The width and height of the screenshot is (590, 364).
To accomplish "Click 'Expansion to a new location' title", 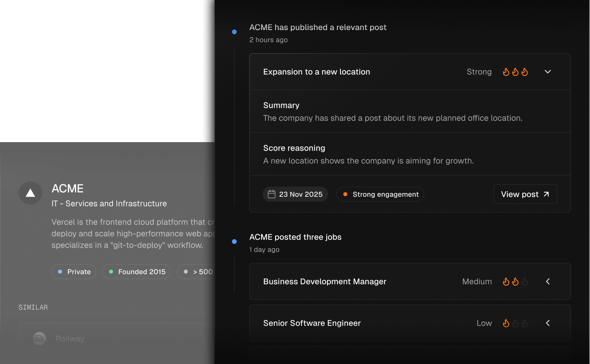I will point(317,72).
